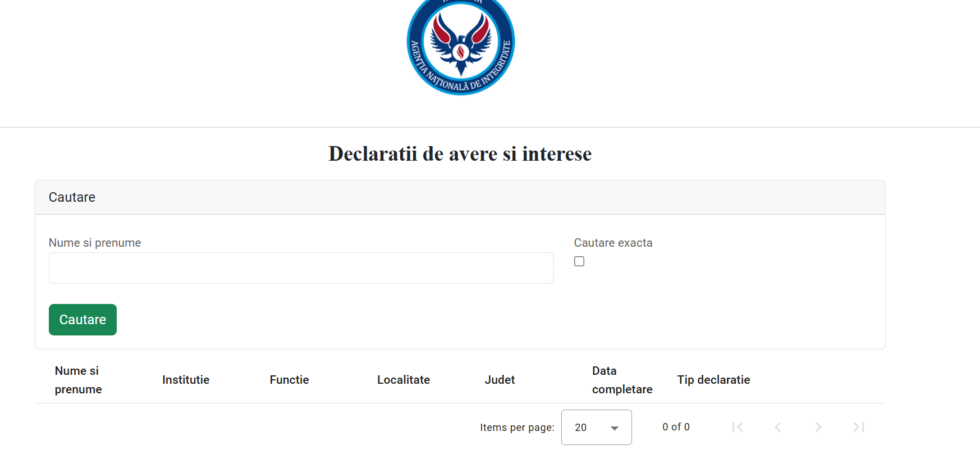Go to next page arrow icon

(x=818, y=427)
